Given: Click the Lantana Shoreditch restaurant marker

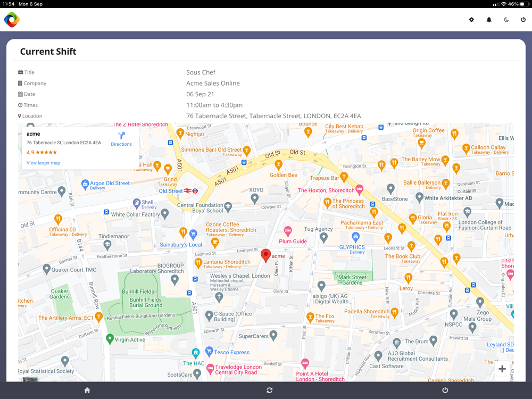Looking at the screenshot, I should [198, 263].
